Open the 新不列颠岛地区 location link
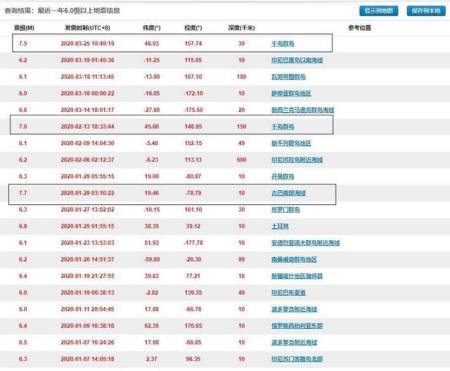Image resolution: width=450 pixels, height=371 pixels. pos(291,143)
